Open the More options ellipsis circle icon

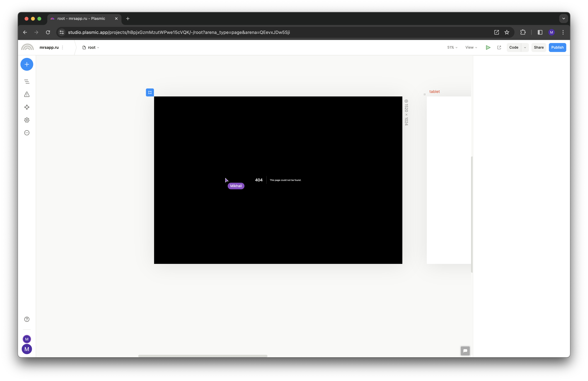27,133
